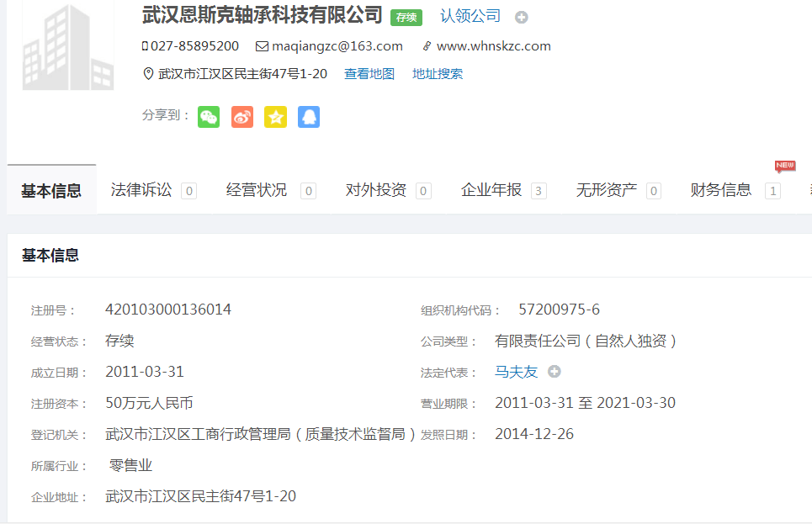Click 查看地图 to view map
The image size is (812, 524).
click(369, 74)
